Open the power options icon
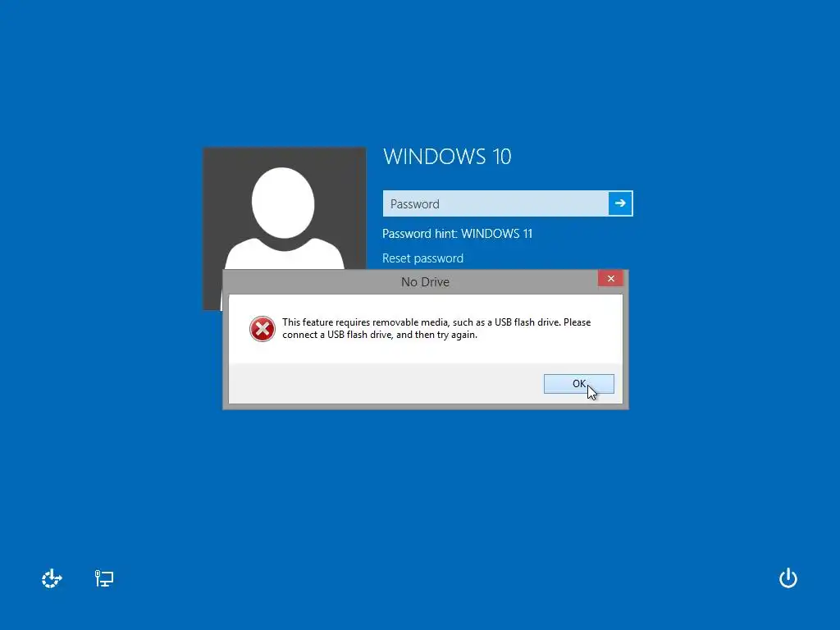 click(x=788, y=578)
